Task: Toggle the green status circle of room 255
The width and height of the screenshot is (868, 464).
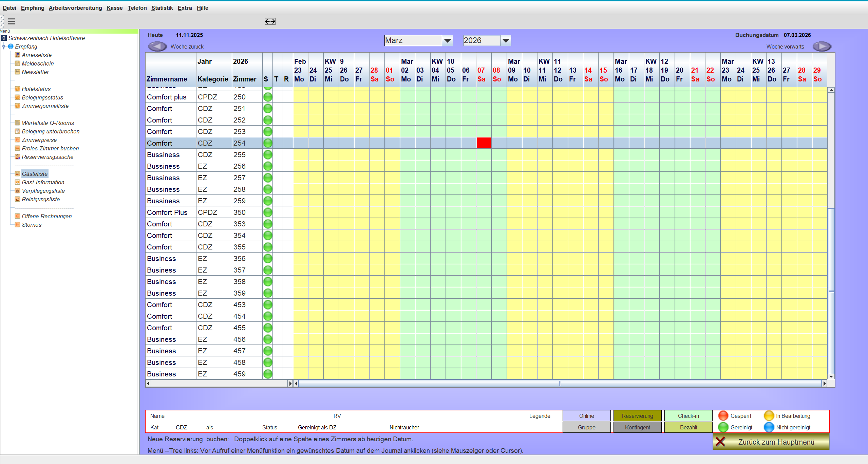Action: 268,154
